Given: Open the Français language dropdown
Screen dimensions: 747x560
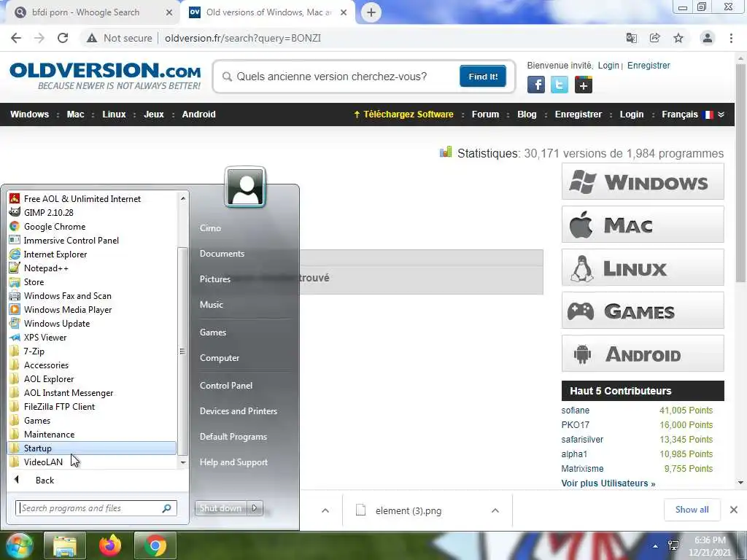Looking at the screenshot, I should [693, 114].
